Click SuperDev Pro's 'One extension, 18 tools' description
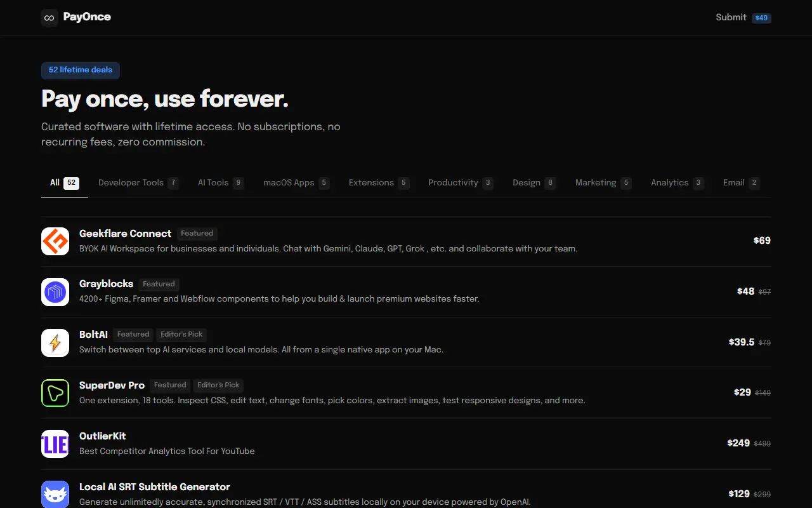The height and width of the screenshot is (508, 812). point(332,400)
